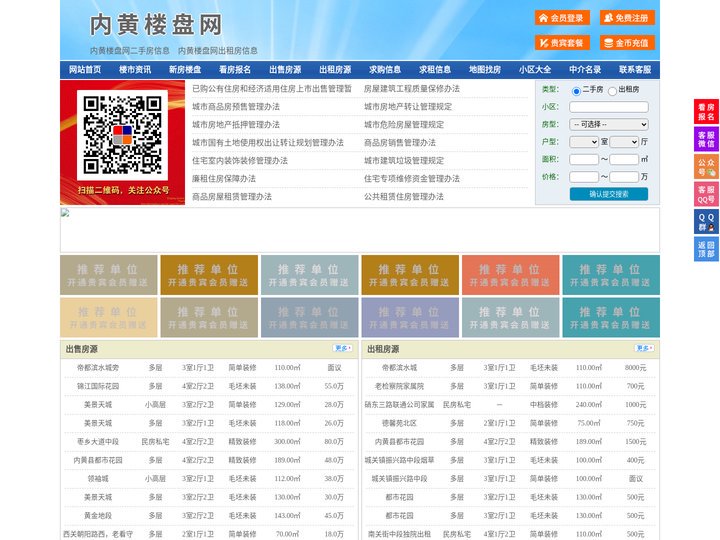Click the 确认提交搜索 search button
Image resolution: width=720 pixels, height=540 pixels.
[x=609, y=194]
